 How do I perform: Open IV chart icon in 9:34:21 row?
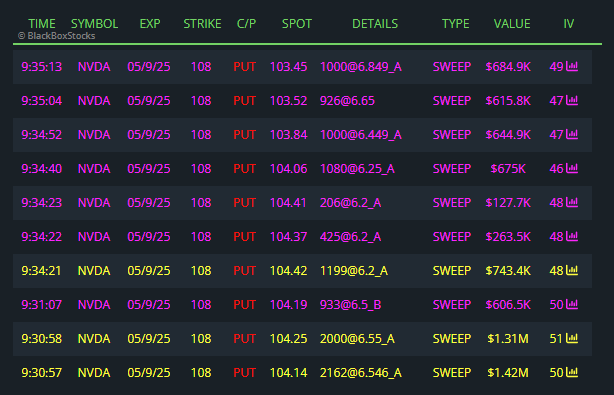pyautogui.click(x=572, y=270)
